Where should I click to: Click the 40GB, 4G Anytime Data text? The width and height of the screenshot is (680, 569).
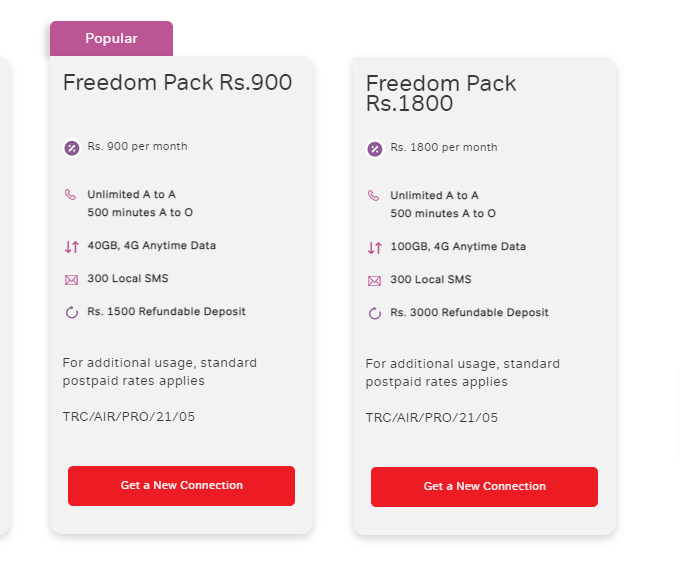152,245
